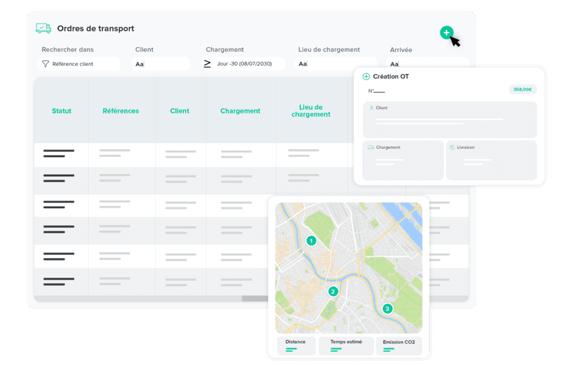Select map marker number 3
This screenshot has height=366, width=588.
(x=387, y=309)
